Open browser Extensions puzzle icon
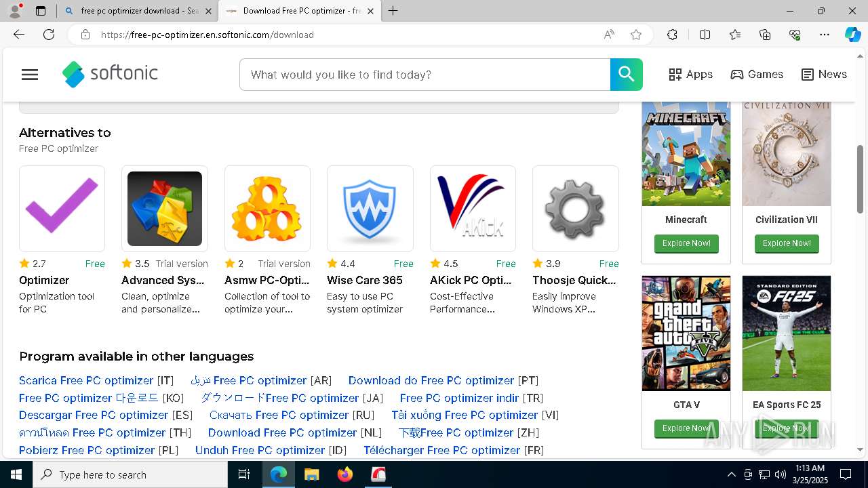Screen dimensions: 868x488 (672, 35)
